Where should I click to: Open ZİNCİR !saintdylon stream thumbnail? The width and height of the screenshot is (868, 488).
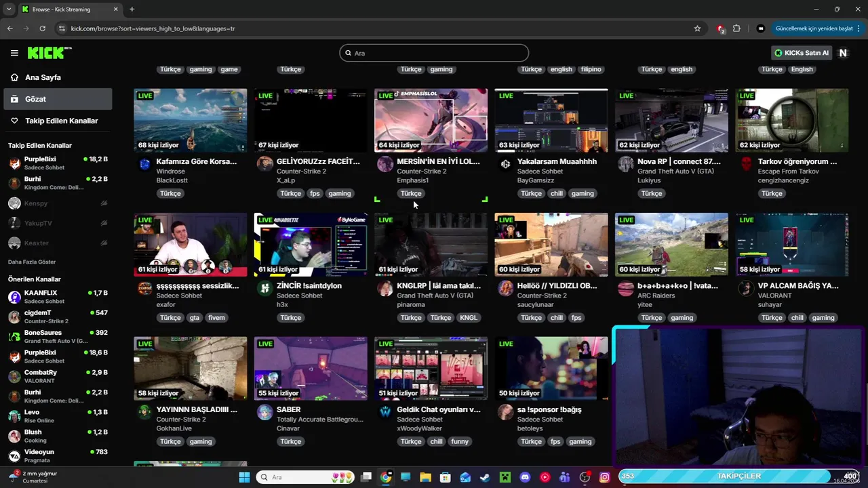[x=311, y=245]
